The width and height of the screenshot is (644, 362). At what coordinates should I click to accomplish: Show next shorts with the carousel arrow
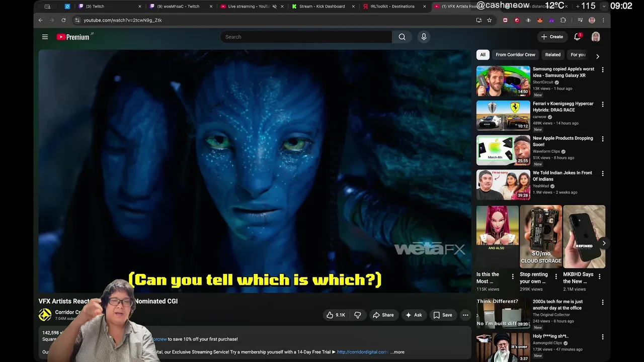click(604, 243)
